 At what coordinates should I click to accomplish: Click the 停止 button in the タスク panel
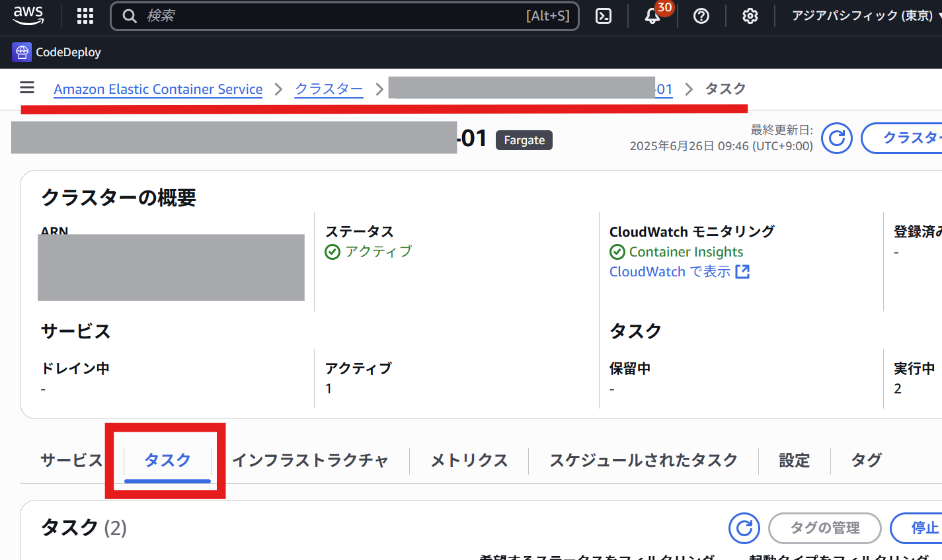click(x=916, y=528)
